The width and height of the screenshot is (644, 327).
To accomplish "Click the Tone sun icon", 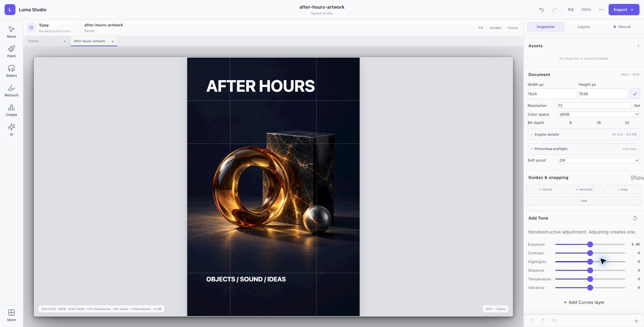I will pos(31,27).
